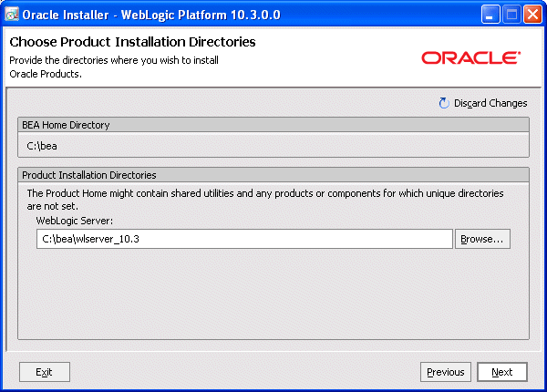Return to the Previous installer step
Viewport: 547px width, 392px height.
click(446, 372)
